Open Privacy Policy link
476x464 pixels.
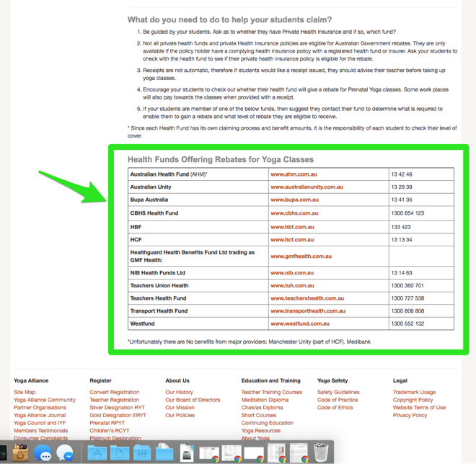tap(410, 416)
